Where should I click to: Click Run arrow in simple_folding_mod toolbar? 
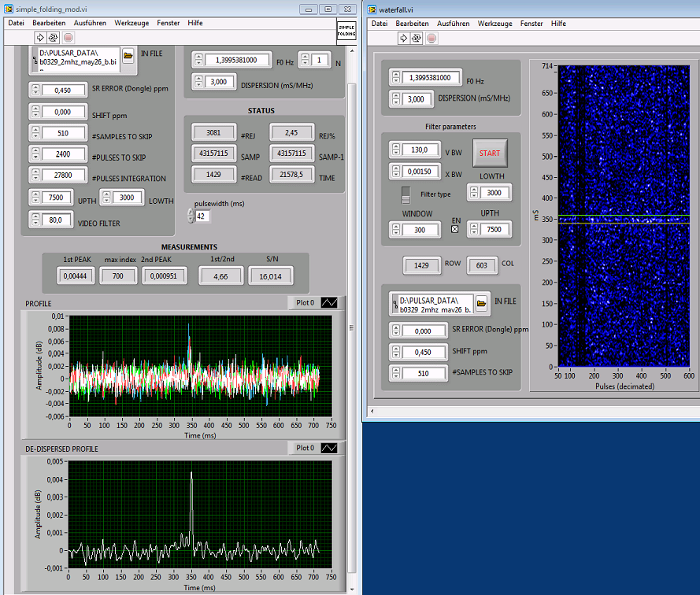click(x=39, y=37)
